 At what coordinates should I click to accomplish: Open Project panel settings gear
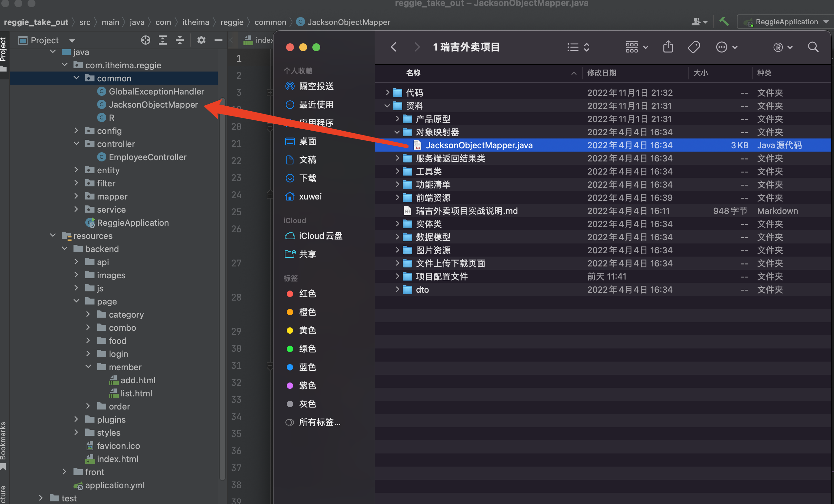[x=201, y=40]
